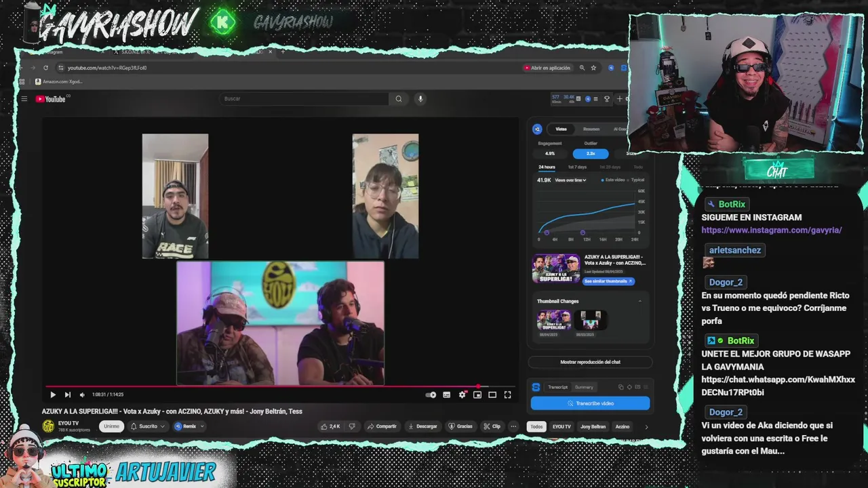Enable the miniplayer mode icon
The image size is (868, 488).
pos(477,394)
